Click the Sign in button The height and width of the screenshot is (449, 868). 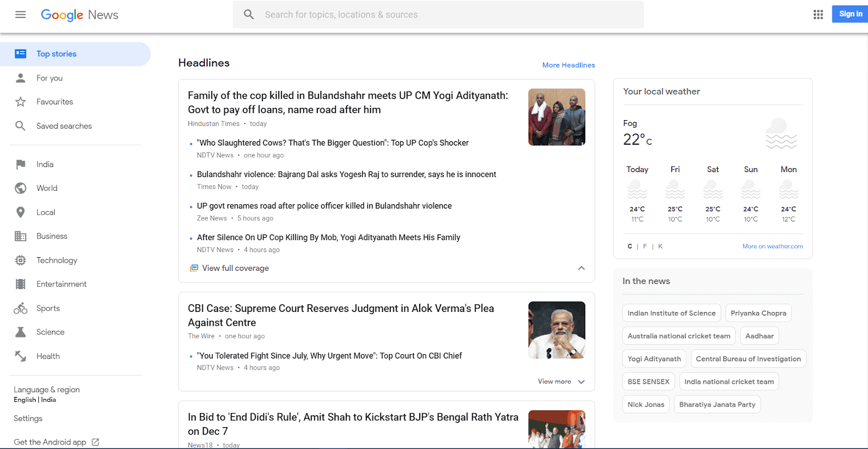click(x=850, y=14)
